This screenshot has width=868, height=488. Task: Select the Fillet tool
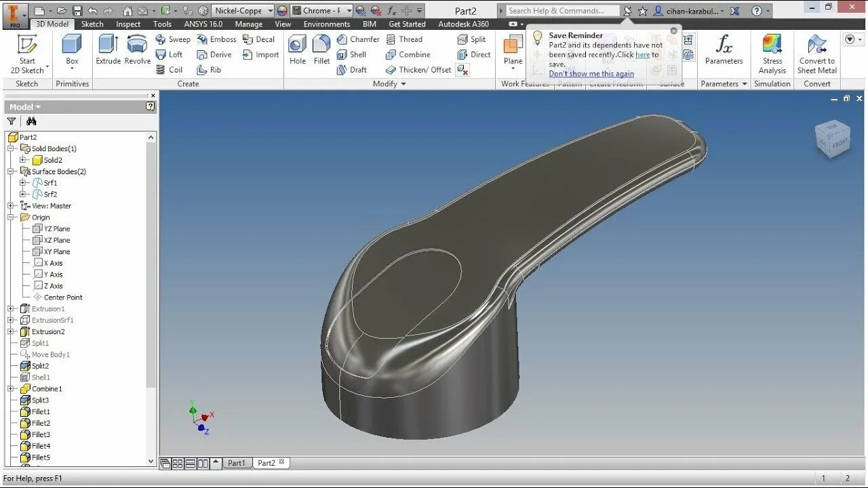pos(321,49)
